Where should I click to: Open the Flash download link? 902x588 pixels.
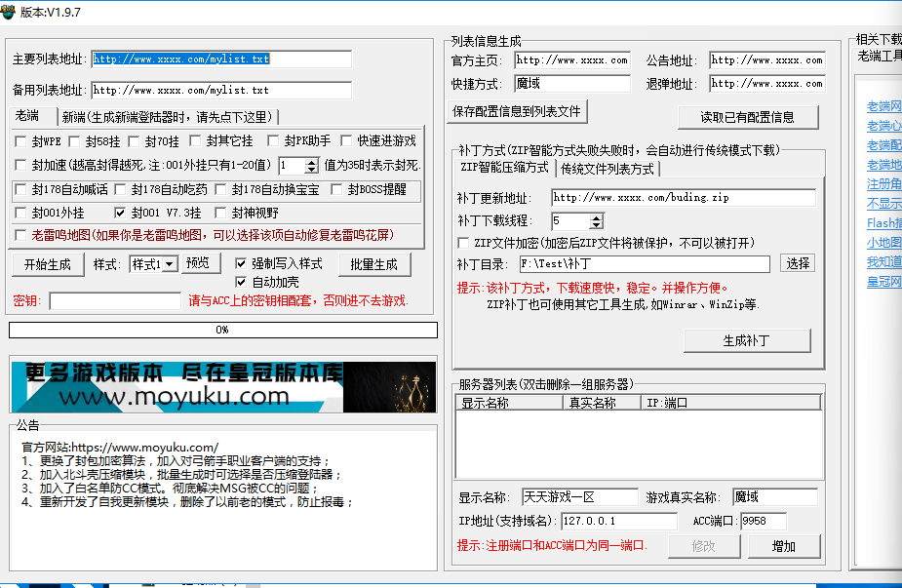click(x=882, y=223)
